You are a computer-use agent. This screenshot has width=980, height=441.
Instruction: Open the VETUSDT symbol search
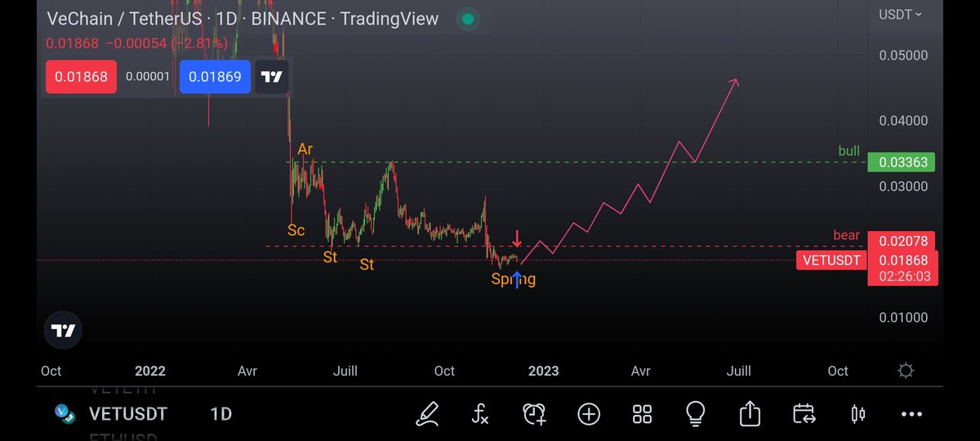[x=127, y=414]
